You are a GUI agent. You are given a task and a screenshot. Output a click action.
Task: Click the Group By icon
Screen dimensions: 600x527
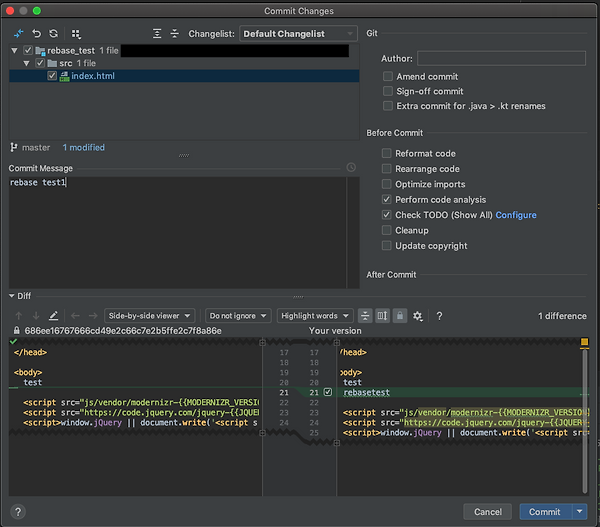(76, 34)
